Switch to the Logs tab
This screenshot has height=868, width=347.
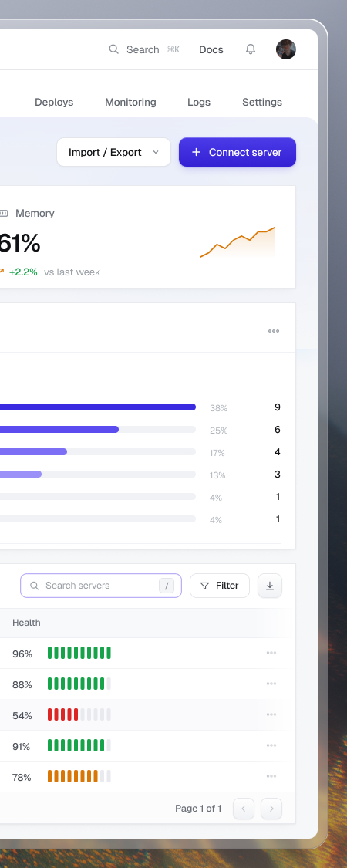(199, 102)
